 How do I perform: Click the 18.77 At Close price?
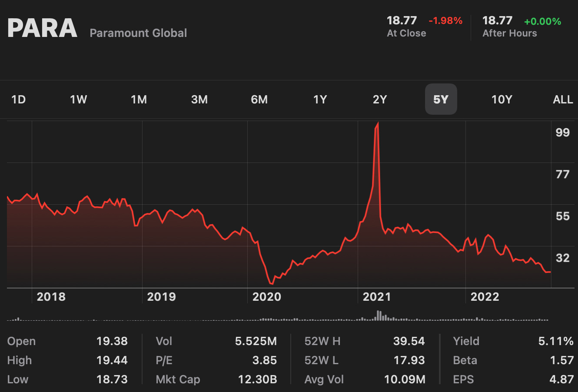click(x=402, y=20)
